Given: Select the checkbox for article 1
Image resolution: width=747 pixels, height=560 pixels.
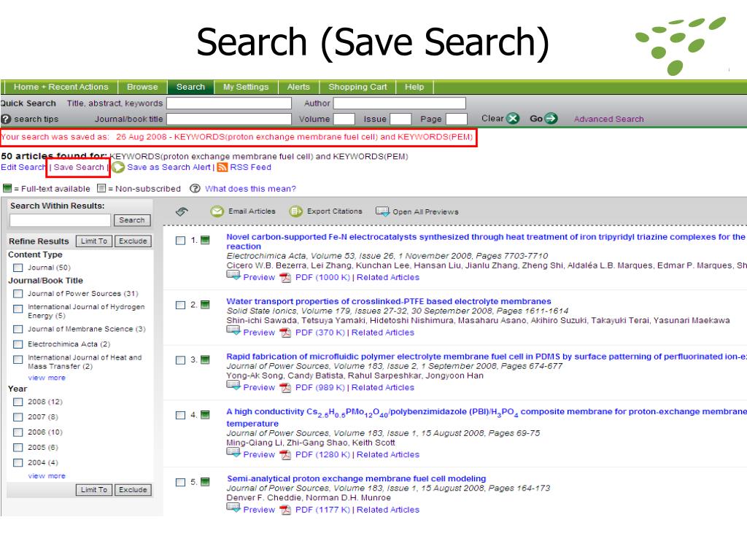Looking at the screenshot, I should point(181,241).
